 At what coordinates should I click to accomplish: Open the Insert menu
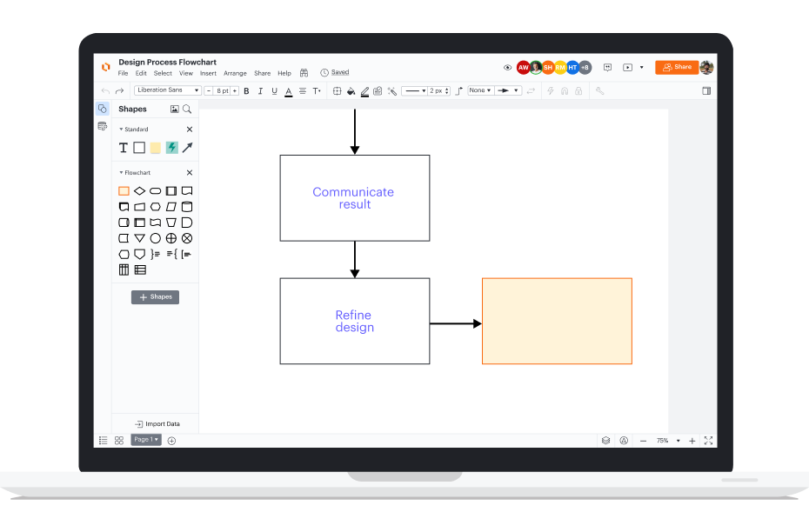208,74
